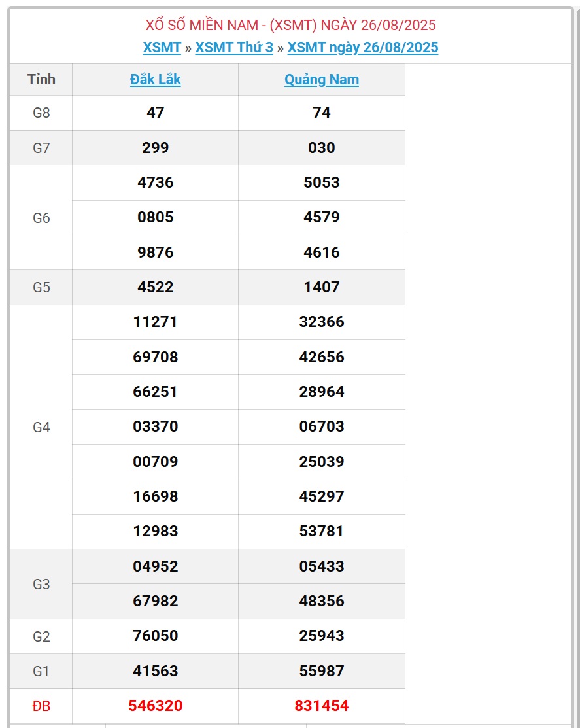Click the ĐB row label

click(41, 706)
